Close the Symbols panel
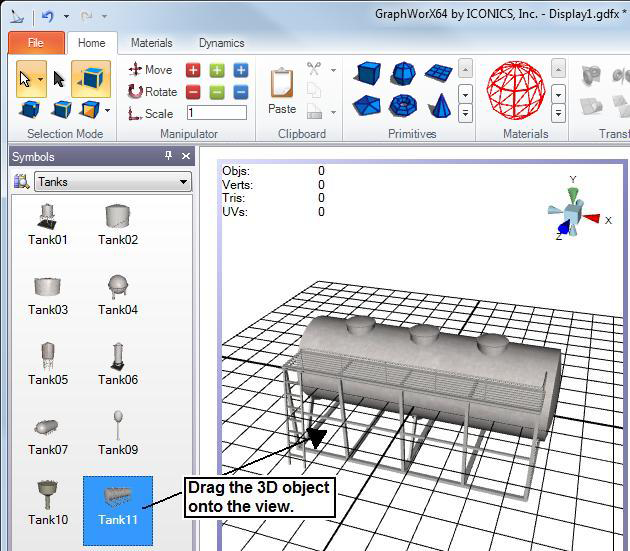 click(186, 157)
